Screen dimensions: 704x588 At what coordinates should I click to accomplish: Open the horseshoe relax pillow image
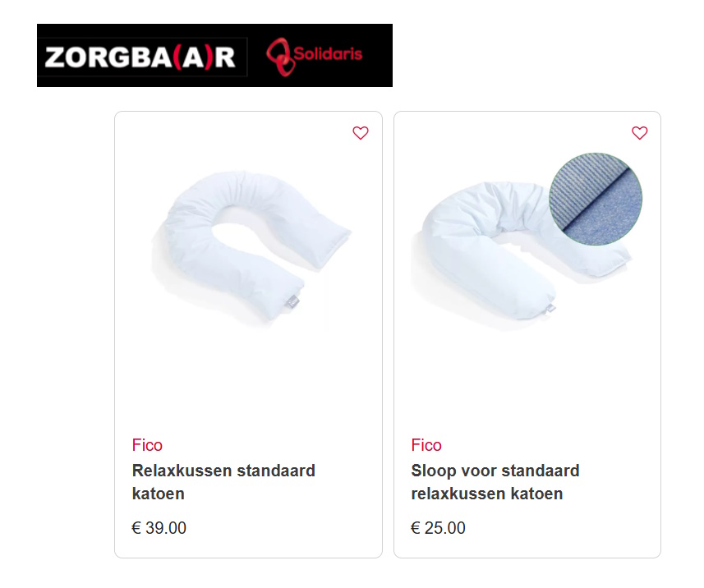pos(251,247)
